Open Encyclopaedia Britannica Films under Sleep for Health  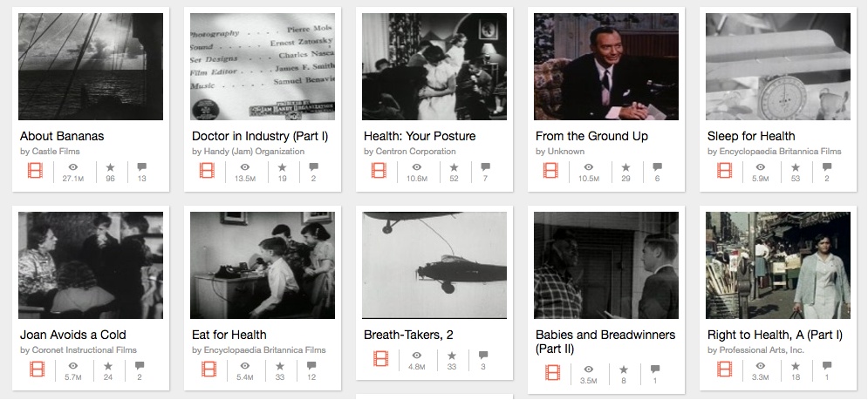point(775,152)
